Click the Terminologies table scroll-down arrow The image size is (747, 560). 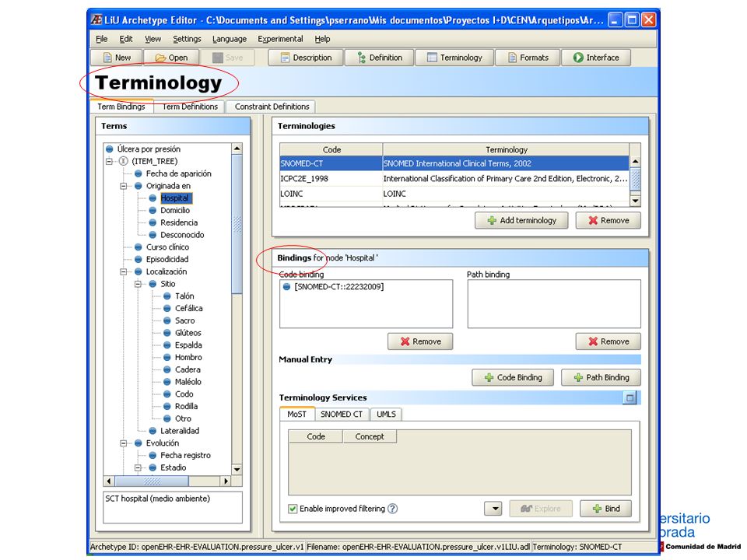click(x=635, y=201)
